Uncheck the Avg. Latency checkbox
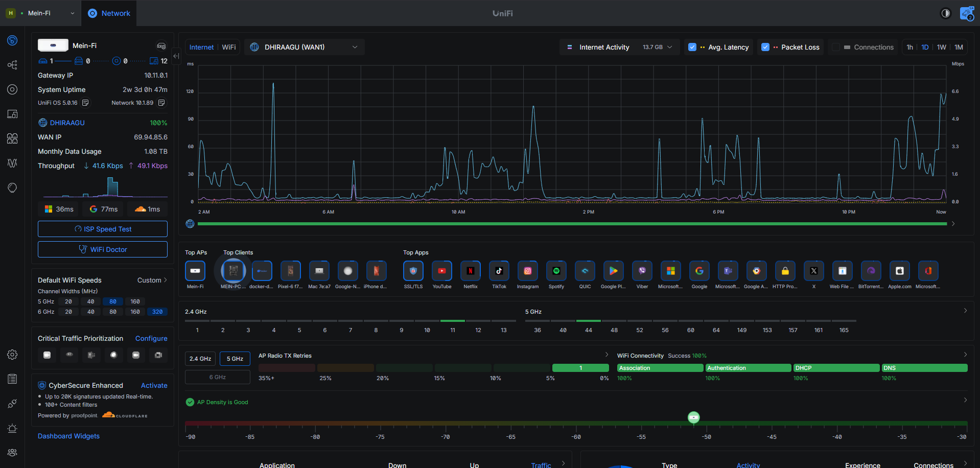Image resolution: width=980 pixels, height=468 pixels. 692,47
